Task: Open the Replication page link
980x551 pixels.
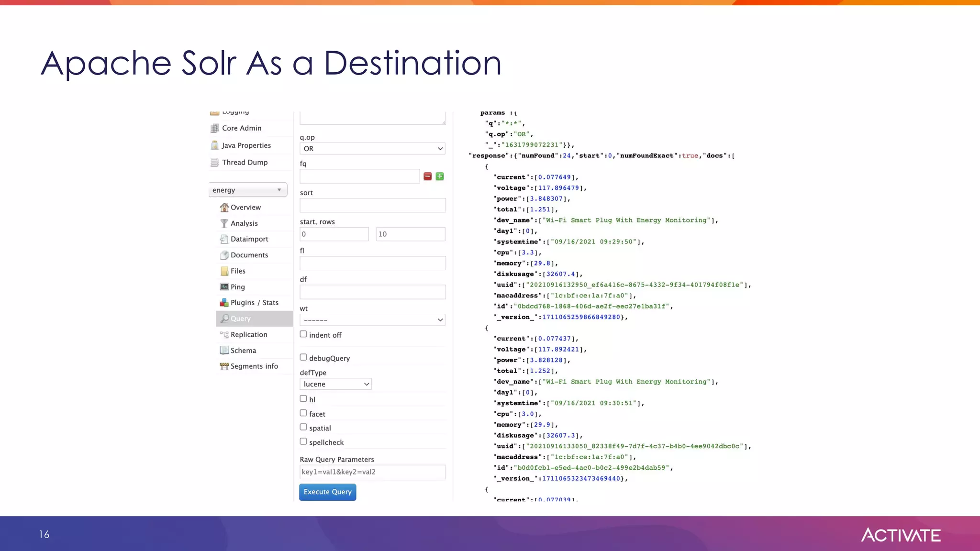Action: [x=249, y=335]
